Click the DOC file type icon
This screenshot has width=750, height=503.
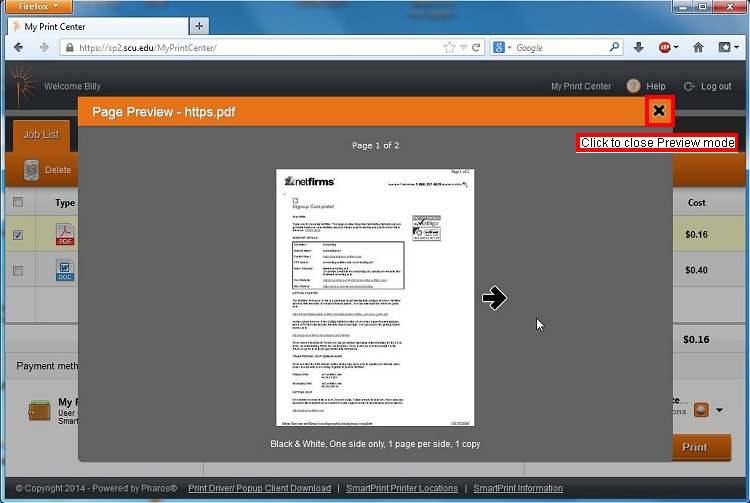[x=65, y=271]
